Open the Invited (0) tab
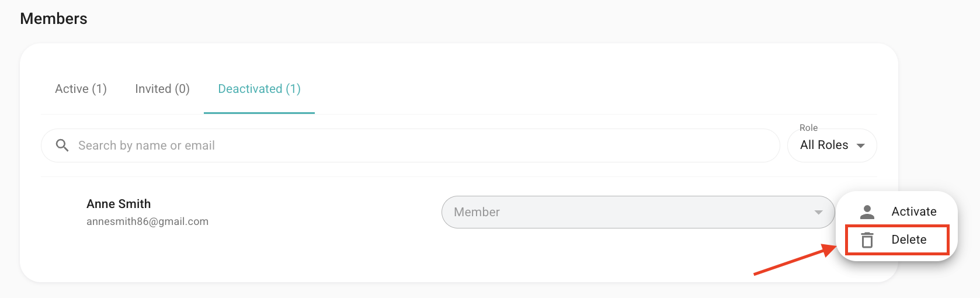Screen dimensions: 980x298 tap(162, 89)
